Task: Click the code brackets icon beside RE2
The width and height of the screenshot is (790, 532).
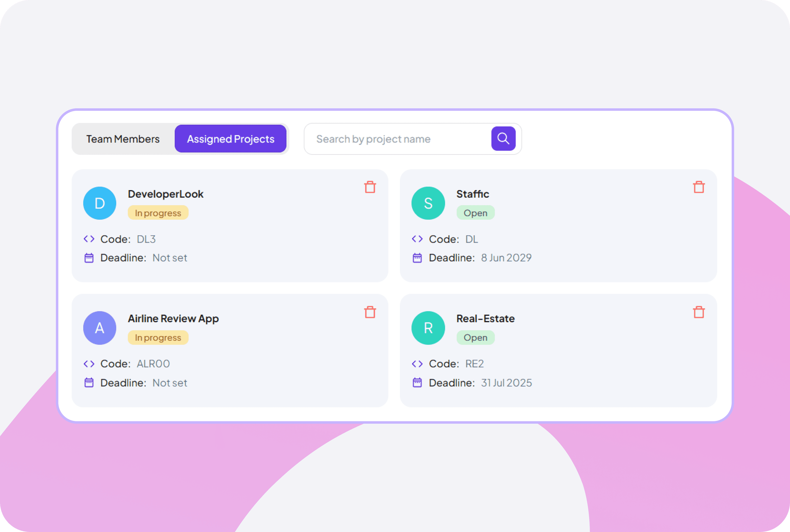Action: pyautogui.click(x=418, y=364)
